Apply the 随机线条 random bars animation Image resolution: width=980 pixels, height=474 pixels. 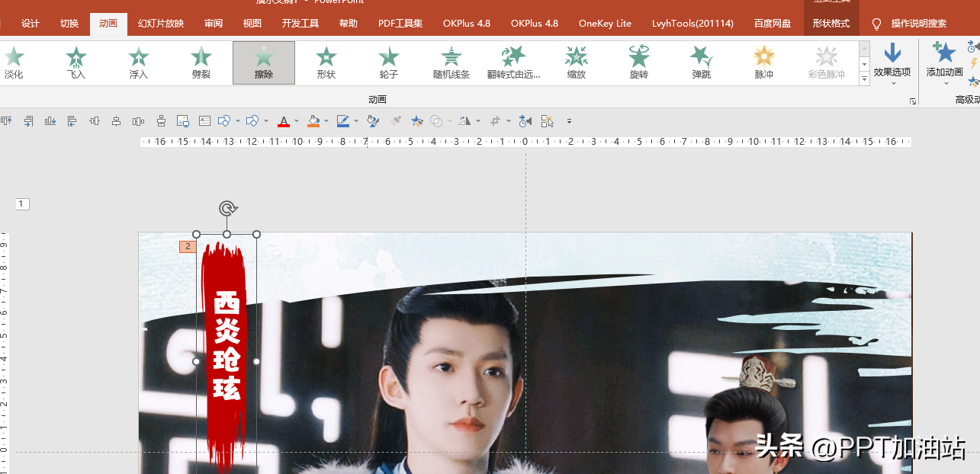pos(451,62)
